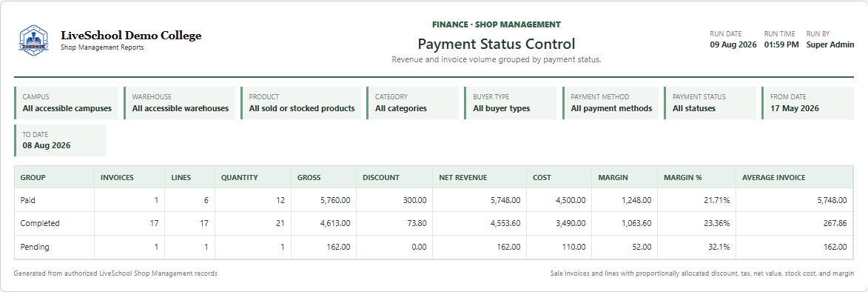Click the run date 09 Aug 2026
This screenshot has height=292, width=868.
(x=733, y=45)
